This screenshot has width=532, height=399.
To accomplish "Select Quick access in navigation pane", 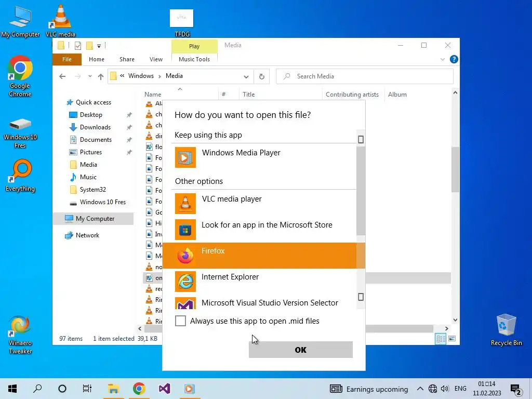I will (94, 102).
